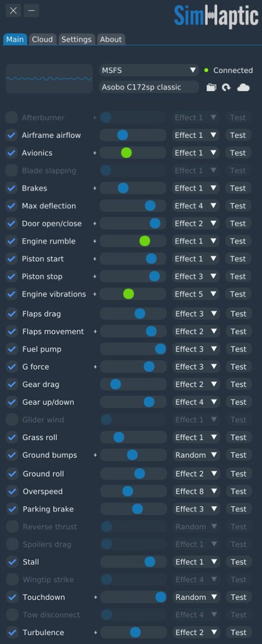The height and width of the screenshot is (644, 262).
Task: Disable the Airframe airflow checkbox
Action: pyautogui.click(x=11, y=135)
